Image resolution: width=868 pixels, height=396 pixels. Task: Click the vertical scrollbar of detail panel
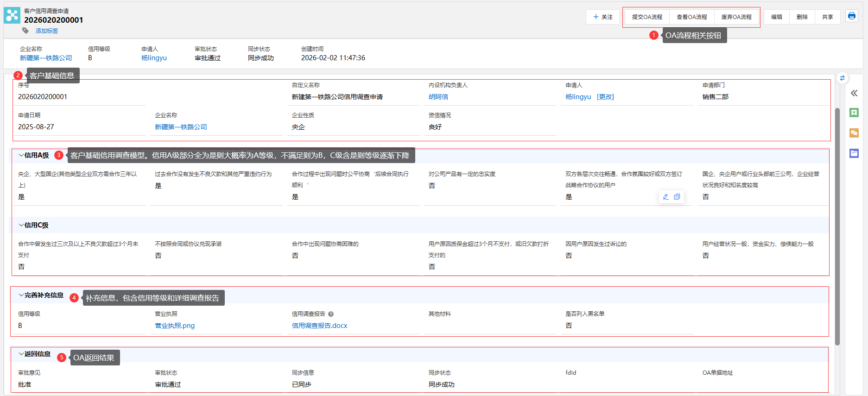[x=837, y=226]
